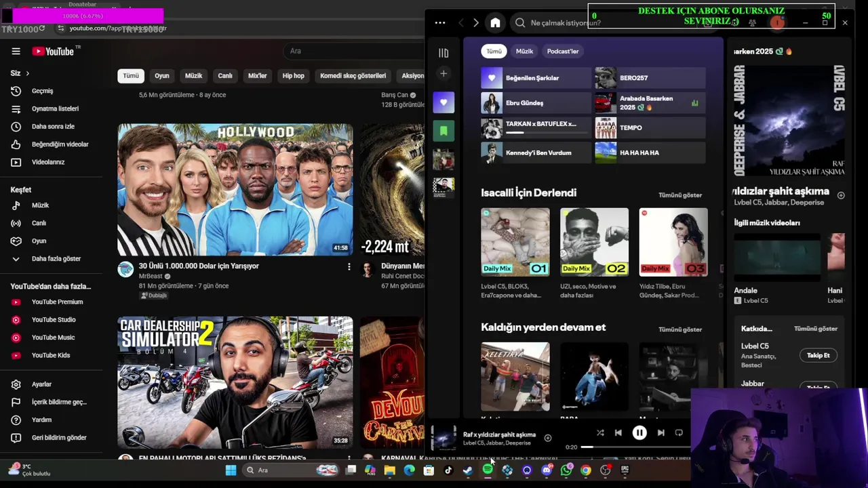
Task: Open the Windows Start button
Action: 231,470
